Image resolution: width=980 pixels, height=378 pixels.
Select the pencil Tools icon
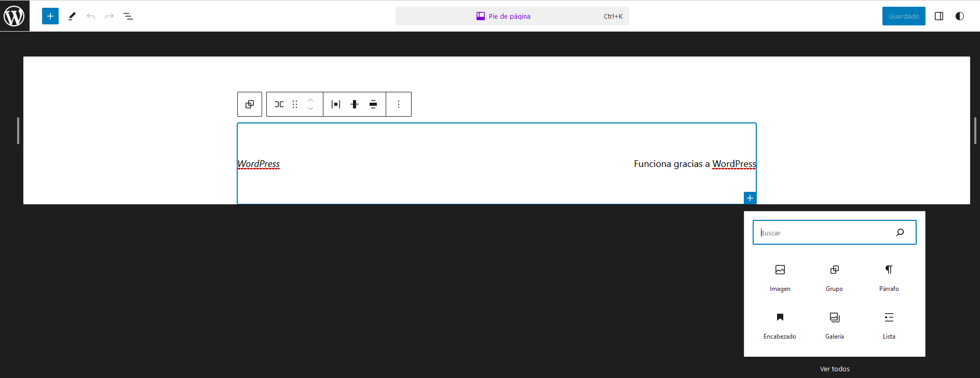click(72, 16)
